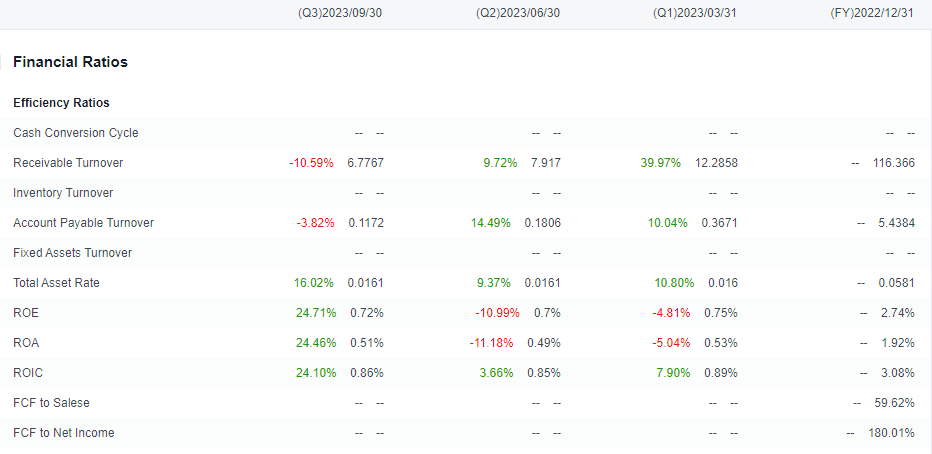Click ROIC Q1 value 0.89%
Screen dimensions: 932x454
click(721, 373)
